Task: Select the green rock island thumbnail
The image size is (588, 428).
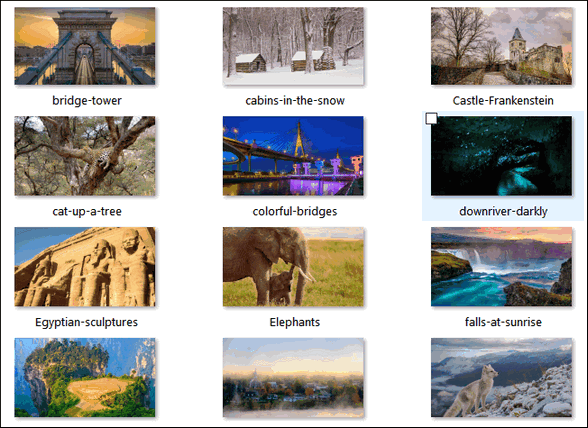Action: (85, 377)
